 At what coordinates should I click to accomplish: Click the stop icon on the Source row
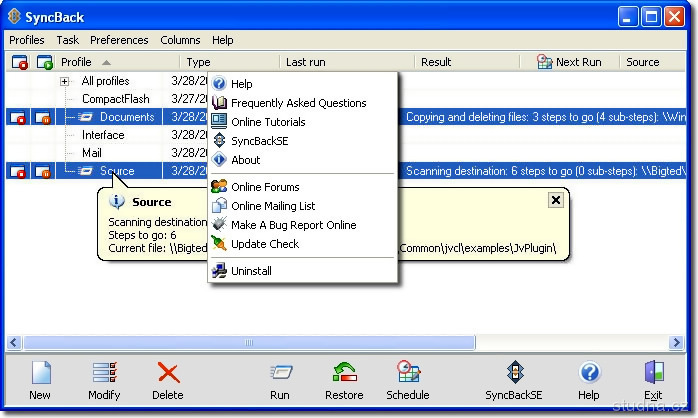pyautogui.click(x=20, y=172)
